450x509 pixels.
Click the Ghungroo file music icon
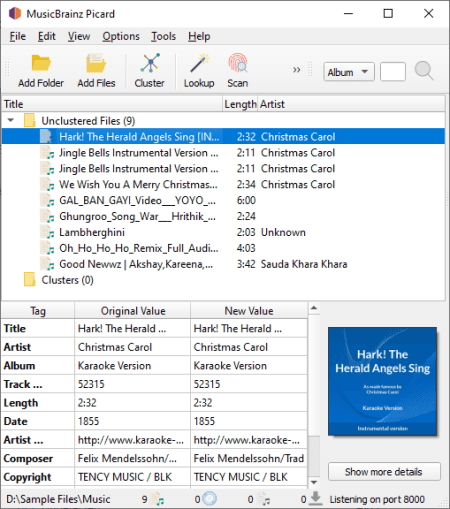click(x=47, y=216)
